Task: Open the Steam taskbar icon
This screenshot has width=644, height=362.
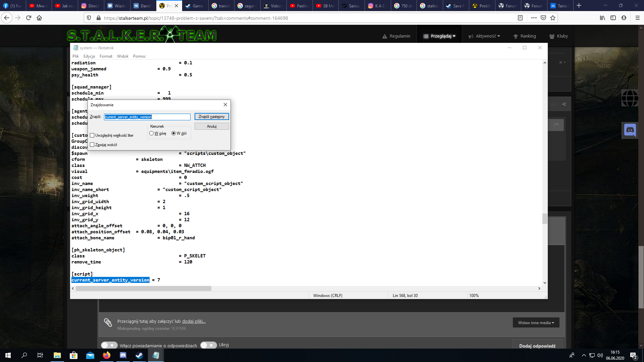Action: pyautogui.click(x=139, y=355)
